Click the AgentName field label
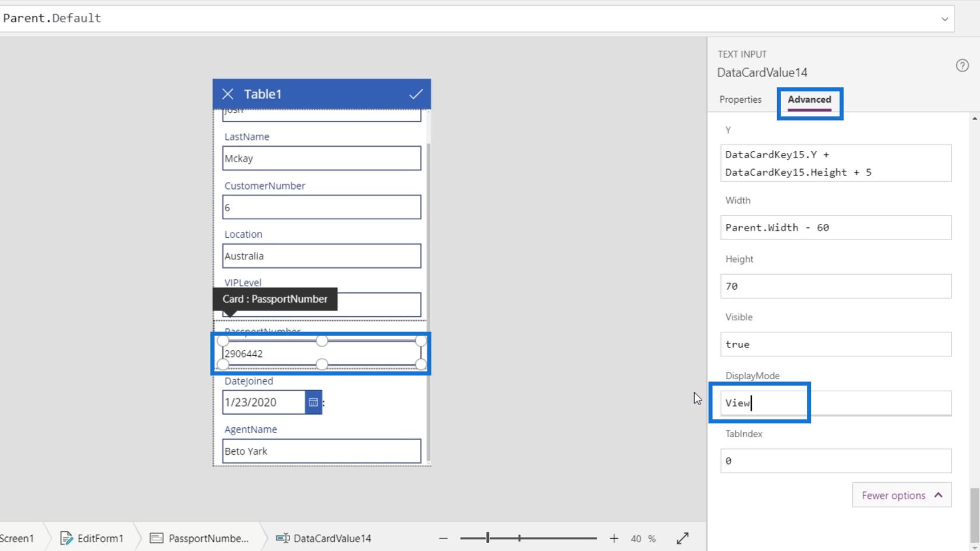The width and height of the screenshot is (980, 551). click(x=251, y=430)
